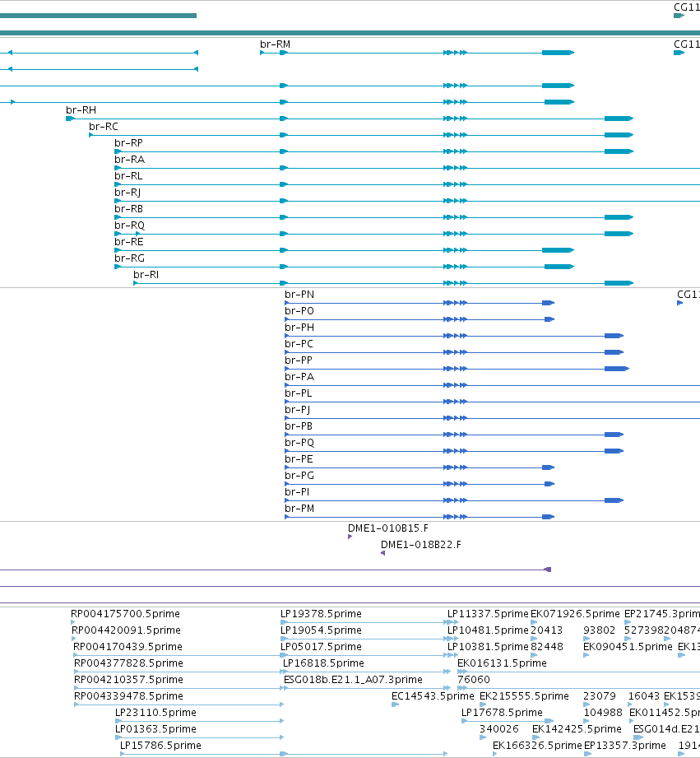This screenshot has height=758, width=700.
Task: Select the RP004210357.5prime EST label
Action: (128, 680)
